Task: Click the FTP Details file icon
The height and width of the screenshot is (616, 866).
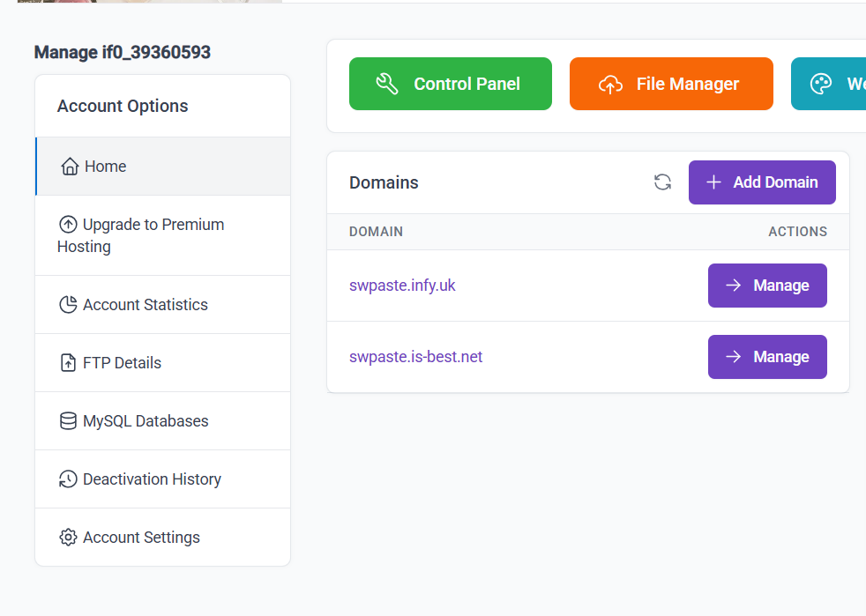Action: [x=68, y=363]
